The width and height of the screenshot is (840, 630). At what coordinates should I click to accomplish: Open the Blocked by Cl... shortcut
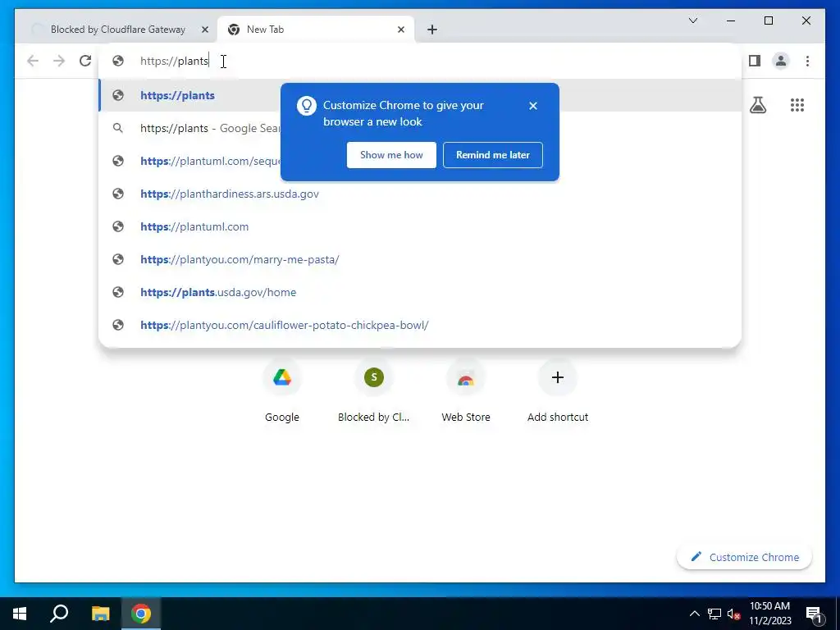(373, 390)
